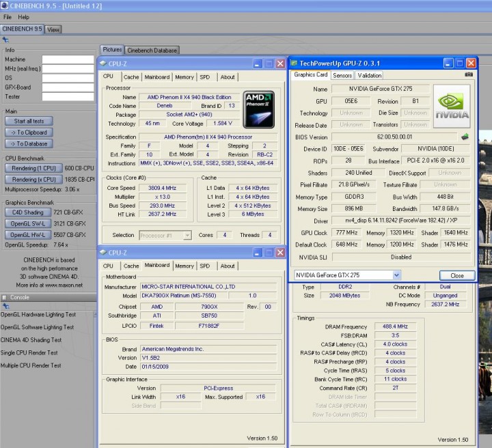Screen dimensions: 492x448
Task: Run the Rendering (x CPU) benchmark
Action: tap(33, 180)
